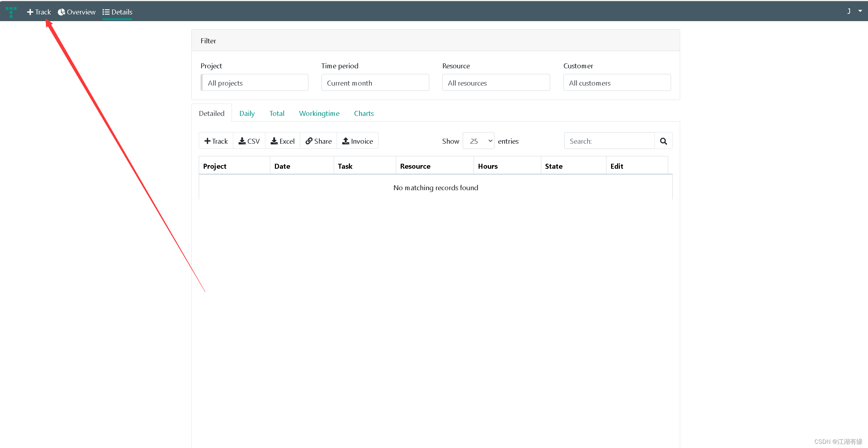The height and width of the screenshot is (448, 868).
Task: Open Track in the top navigation bar
Action: pyautogui.click(x=39, y=12)
